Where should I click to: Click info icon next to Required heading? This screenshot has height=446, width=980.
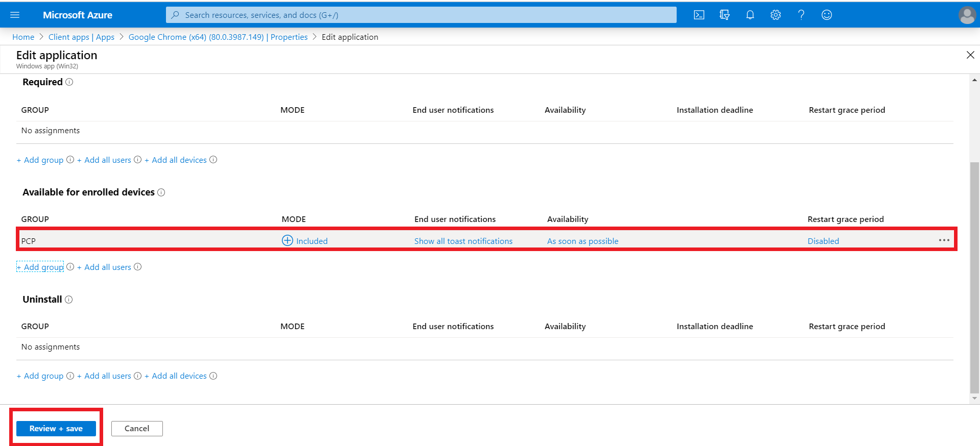[69, 82]
